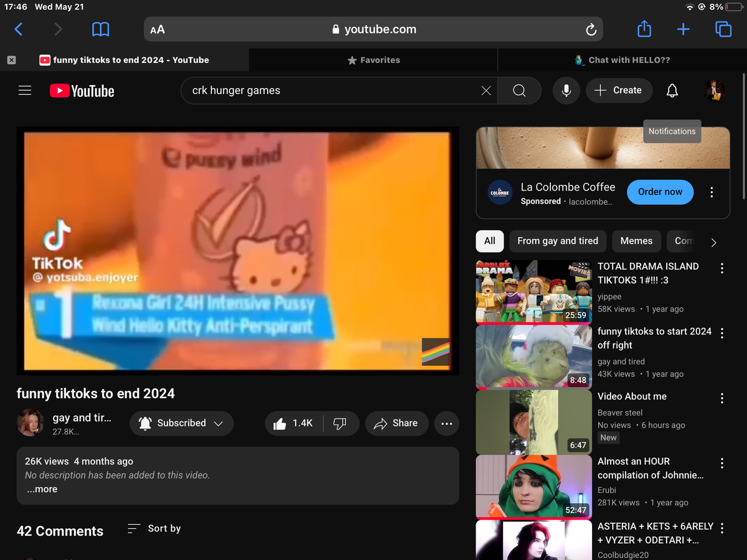Open gay and tir... channel name link
The height and width of the screenshot is (560, 747).
tap(82, 418)
